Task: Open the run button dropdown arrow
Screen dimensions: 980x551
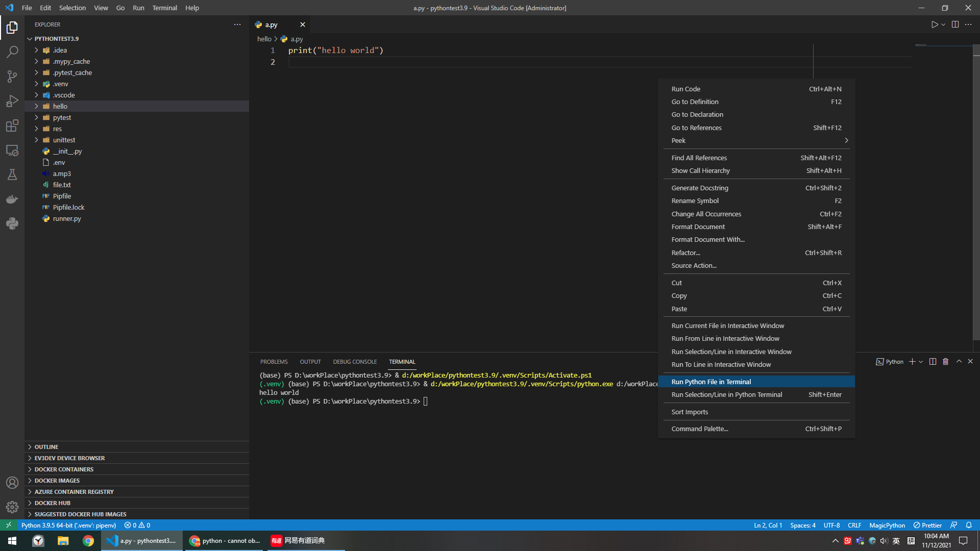Action: [943, 24]
